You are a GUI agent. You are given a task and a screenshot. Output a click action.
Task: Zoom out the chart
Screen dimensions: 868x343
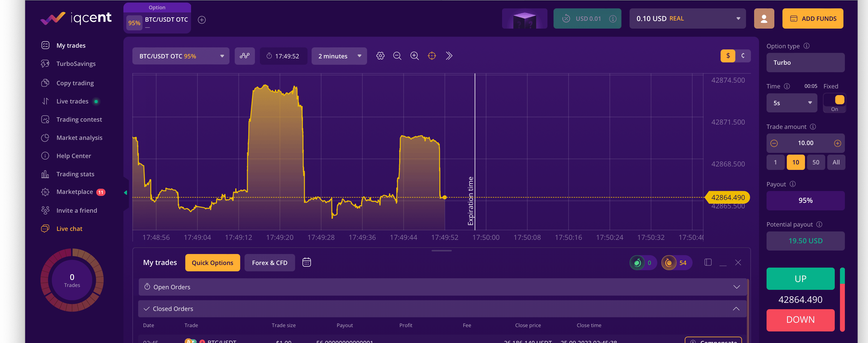point(397,56)
